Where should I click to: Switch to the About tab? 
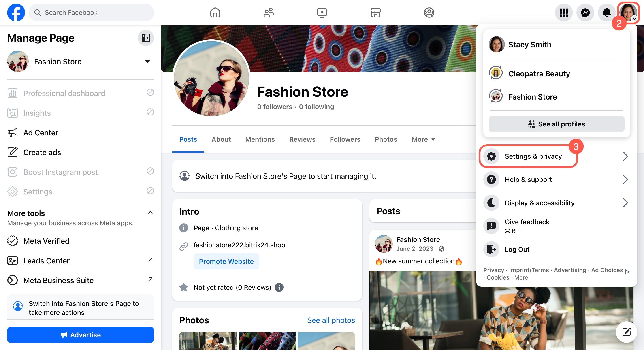tap(221, 139)
